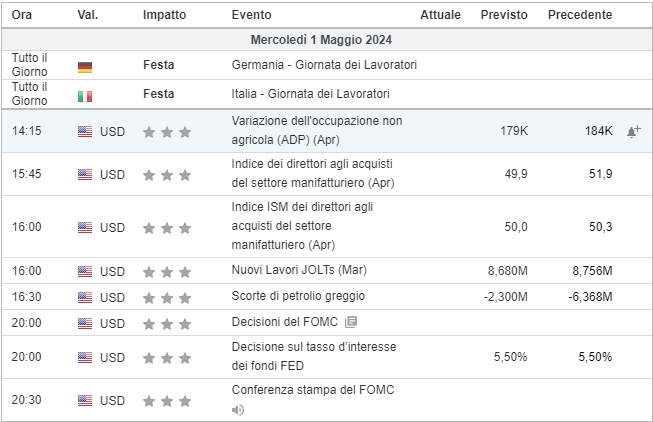Click the Previsto column header
The height and width of the screenshot is (422, 653).
point(504,15)
